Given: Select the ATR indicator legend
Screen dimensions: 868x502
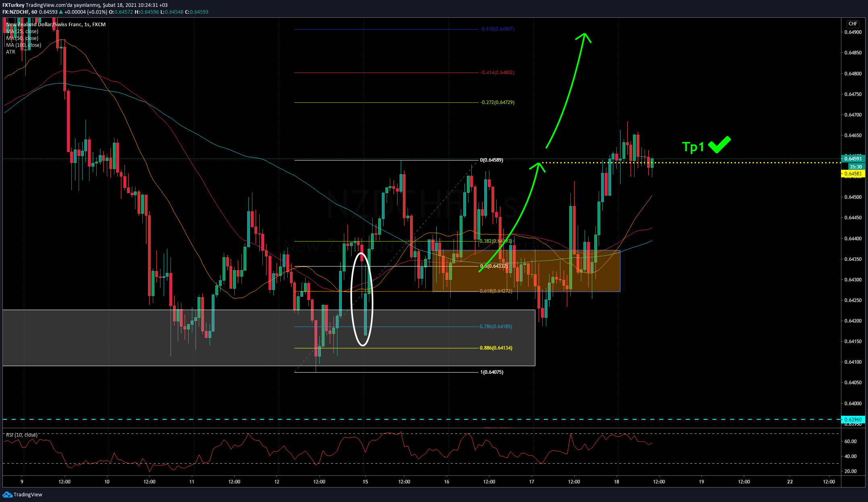Looking at the screenshot, I should 10,52.
